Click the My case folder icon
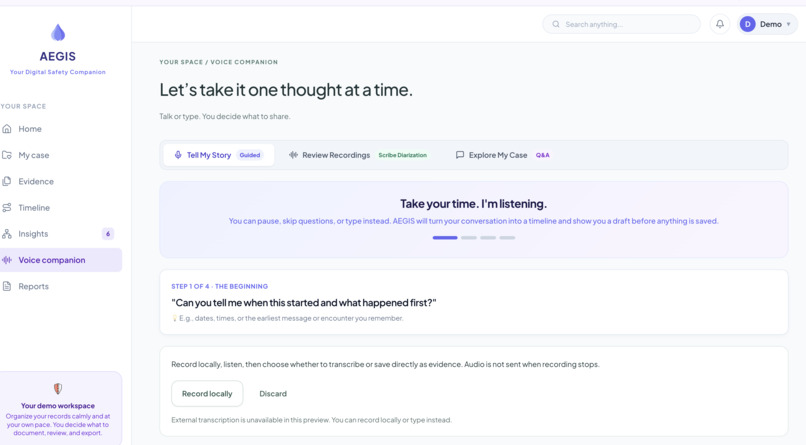 (7, 155)
